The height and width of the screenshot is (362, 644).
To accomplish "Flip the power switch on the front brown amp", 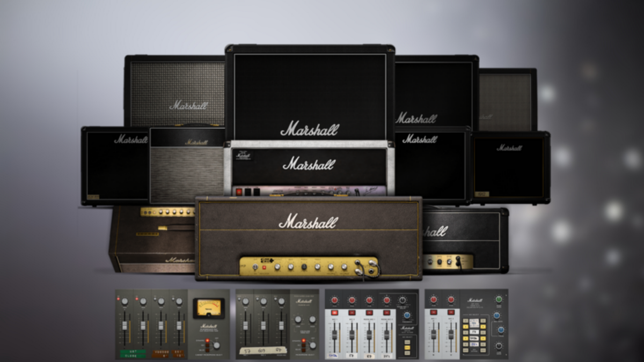I will 255,267.
